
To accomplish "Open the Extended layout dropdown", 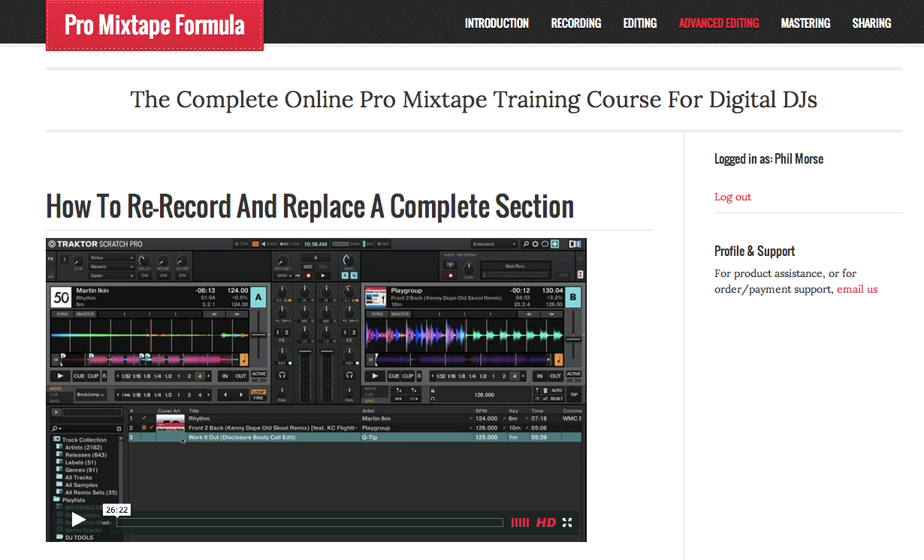I will point(494,244).
